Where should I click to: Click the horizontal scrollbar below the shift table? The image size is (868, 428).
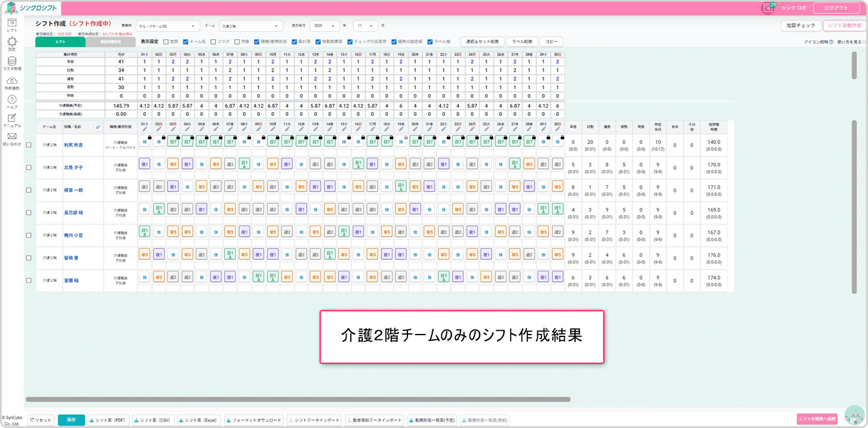click(298, 399)
